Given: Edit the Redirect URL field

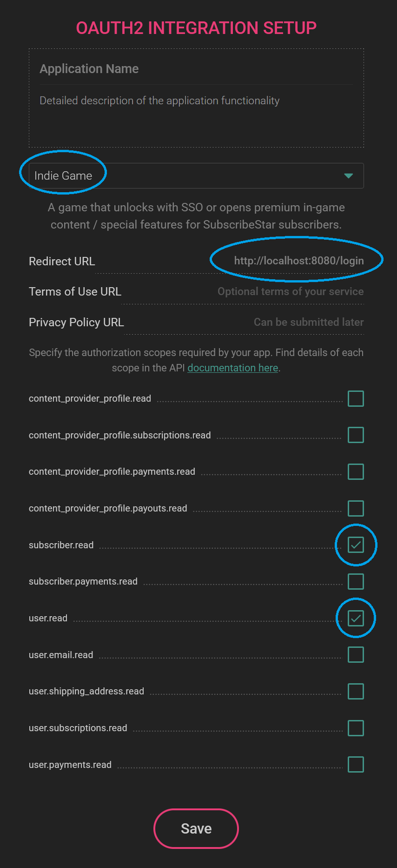Looking at the screenshot, I should (x=243, y=261).
